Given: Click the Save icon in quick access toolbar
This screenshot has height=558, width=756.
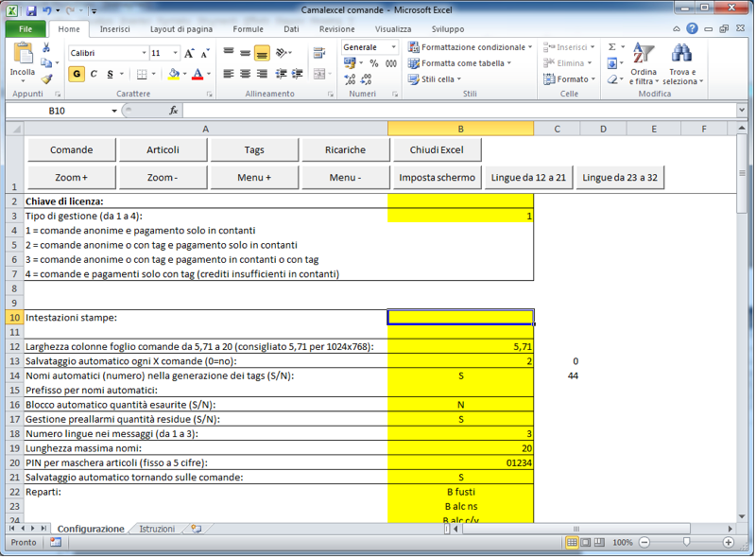Looking at the screenshot, I should [31, 10].
